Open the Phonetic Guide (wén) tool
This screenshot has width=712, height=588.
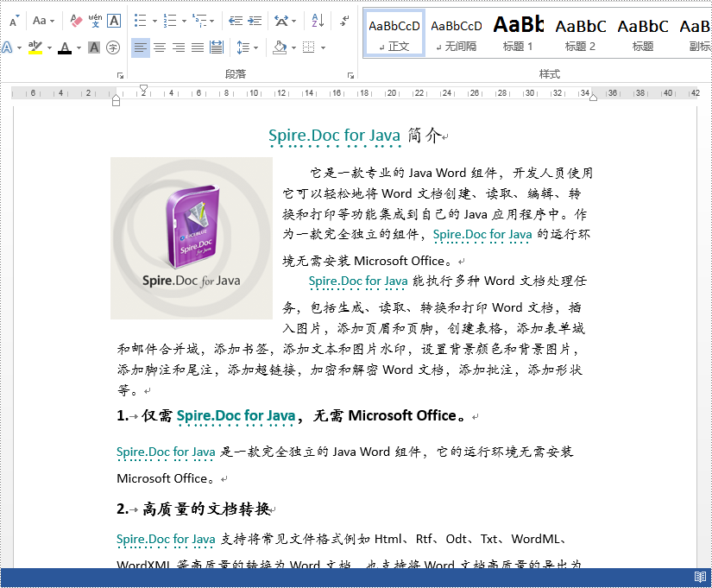(95, 21)
